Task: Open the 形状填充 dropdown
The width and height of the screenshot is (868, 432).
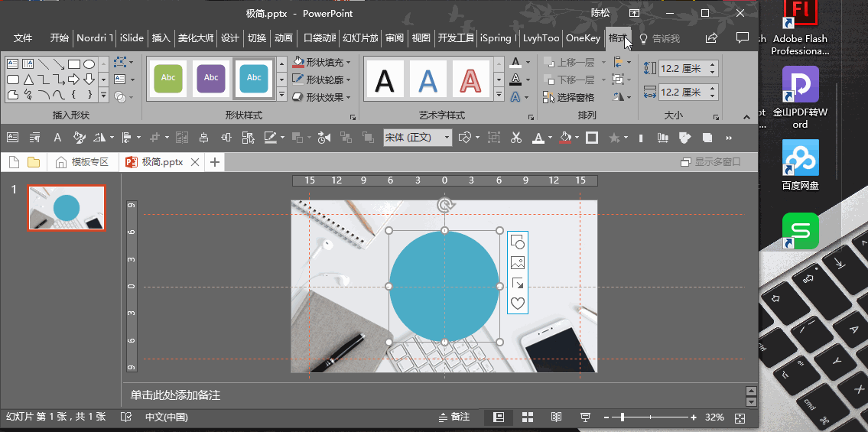Action: click(x=322, y=63)
